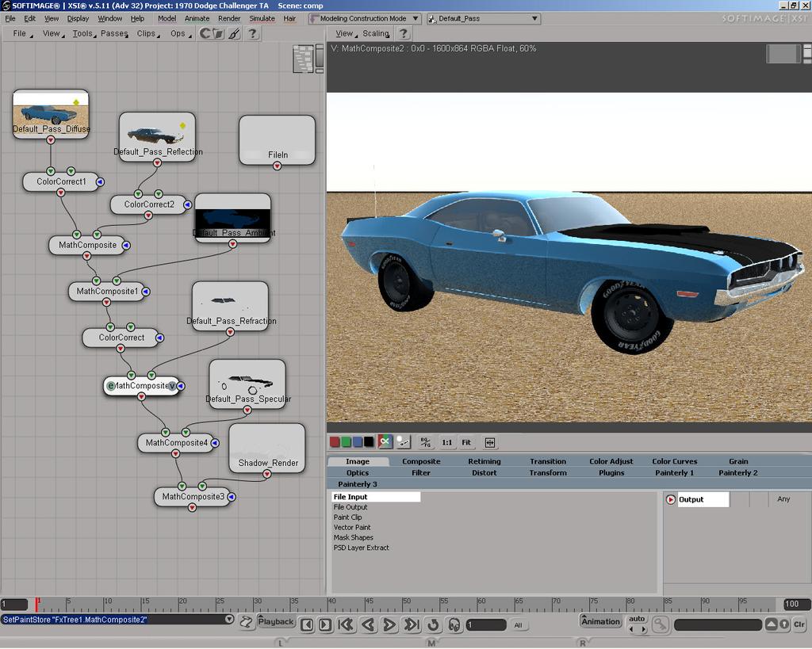The width and height of the screenshot is (812, 649).
Task: Select the Default_Pass_Specular node
Action: [x=247, y=384]
